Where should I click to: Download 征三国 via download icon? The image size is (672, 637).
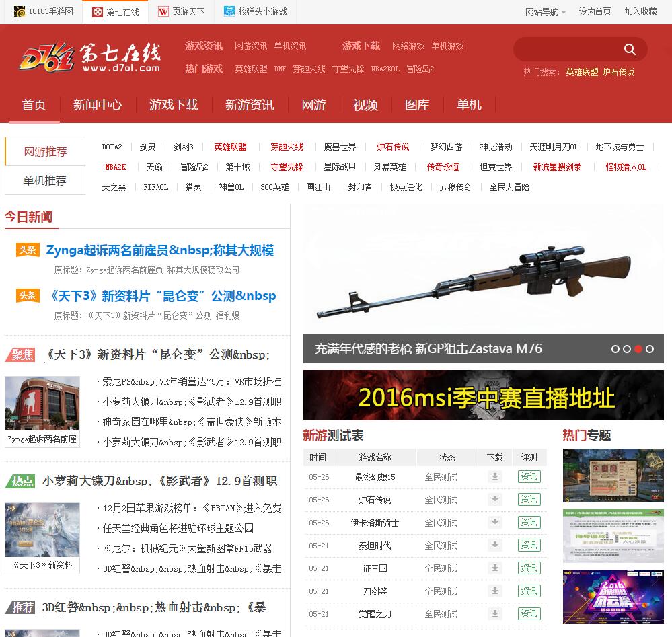click(494, 568)
